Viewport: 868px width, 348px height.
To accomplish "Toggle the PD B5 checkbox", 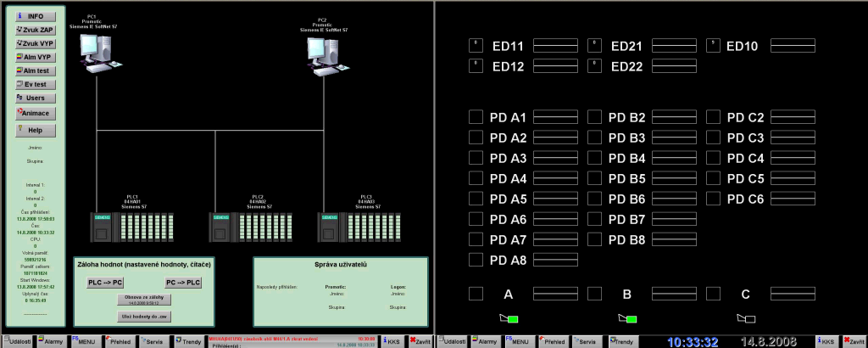I will pos(594,178).
